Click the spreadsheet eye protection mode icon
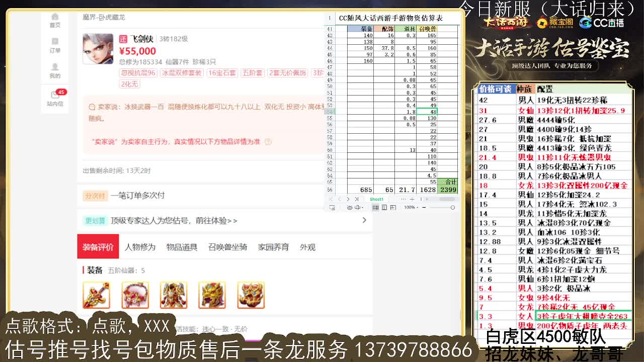Viewport: 644px width, 362px height. 350,208
